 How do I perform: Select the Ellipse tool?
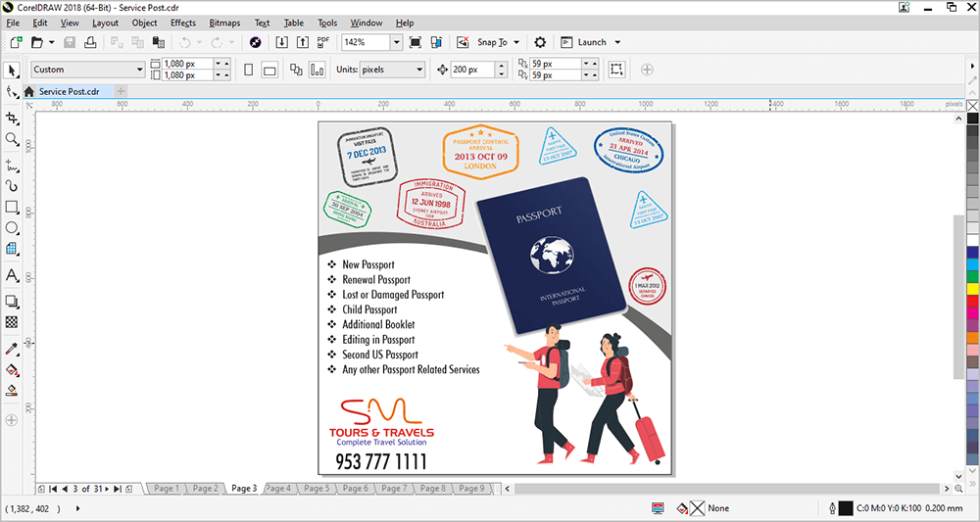coord(11,227)
